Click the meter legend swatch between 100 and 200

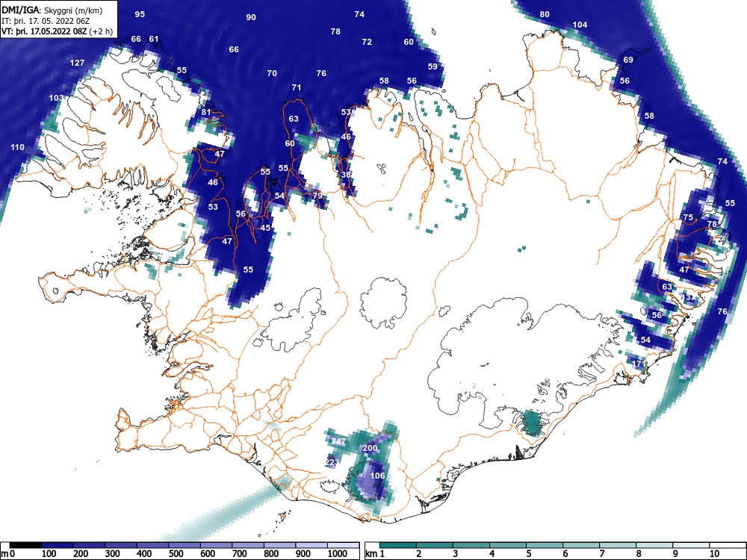(58, 545)
